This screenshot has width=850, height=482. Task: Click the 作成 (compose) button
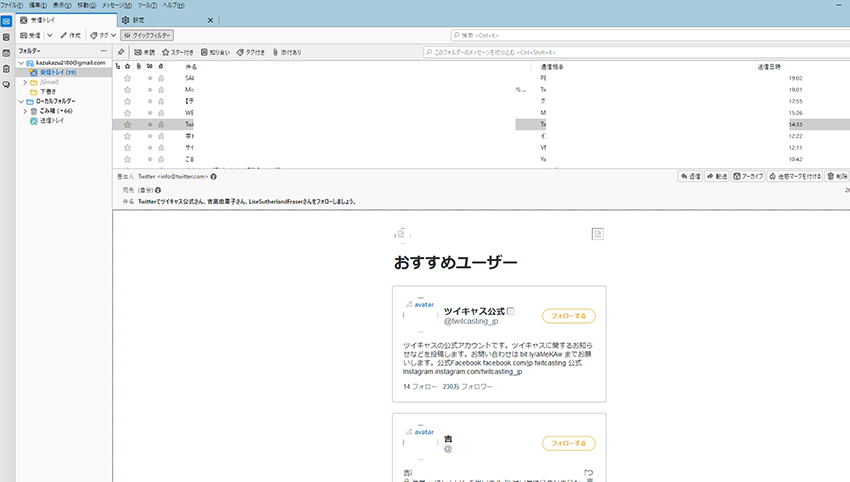point(70,35)
